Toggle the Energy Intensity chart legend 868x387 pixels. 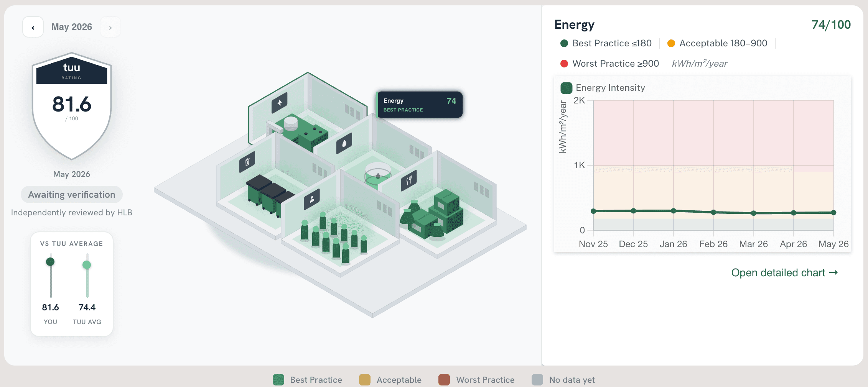(603, 88)
